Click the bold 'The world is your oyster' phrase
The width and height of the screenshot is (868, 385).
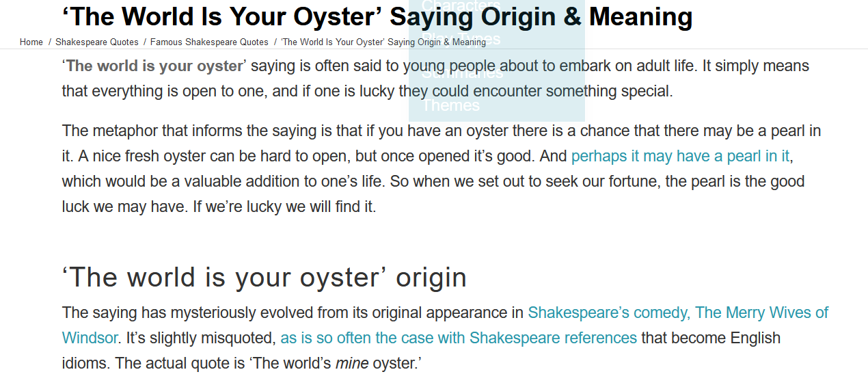[154, 66]
